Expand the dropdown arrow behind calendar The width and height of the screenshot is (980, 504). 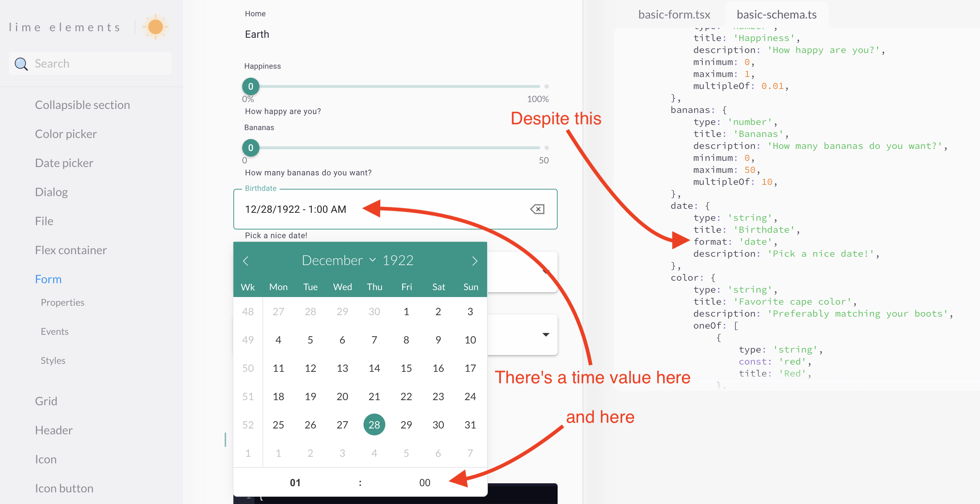546,335
